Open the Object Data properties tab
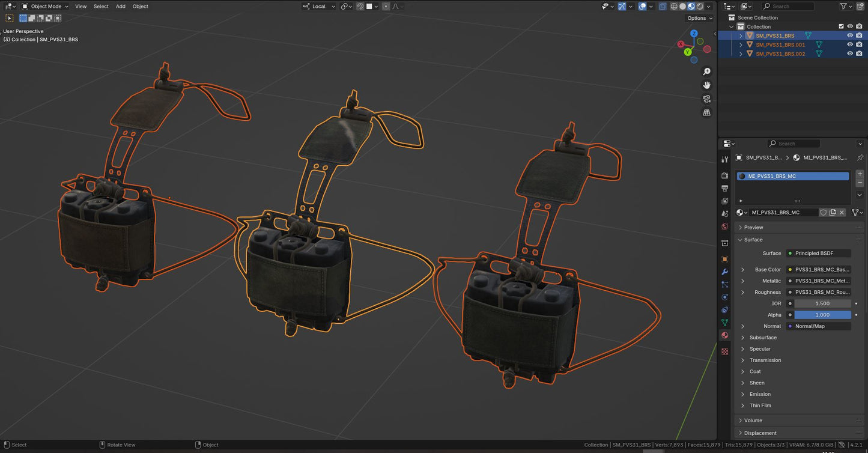 [x=725, y=323]
